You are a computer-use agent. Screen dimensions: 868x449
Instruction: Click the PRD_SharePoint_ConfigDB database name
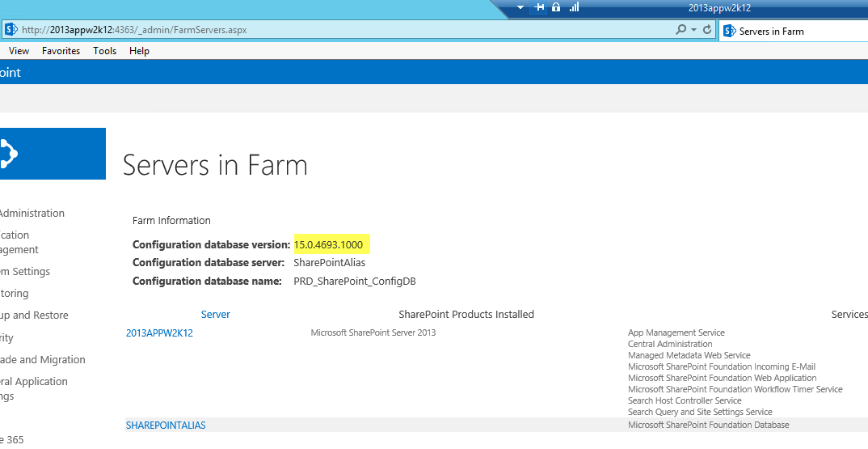tap(354, 281)
